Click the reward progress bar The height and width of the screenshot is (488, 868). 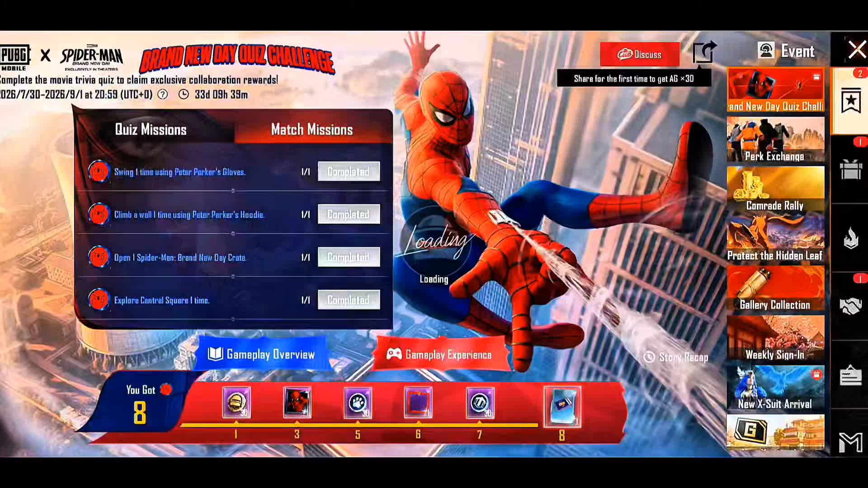(359, 425)
